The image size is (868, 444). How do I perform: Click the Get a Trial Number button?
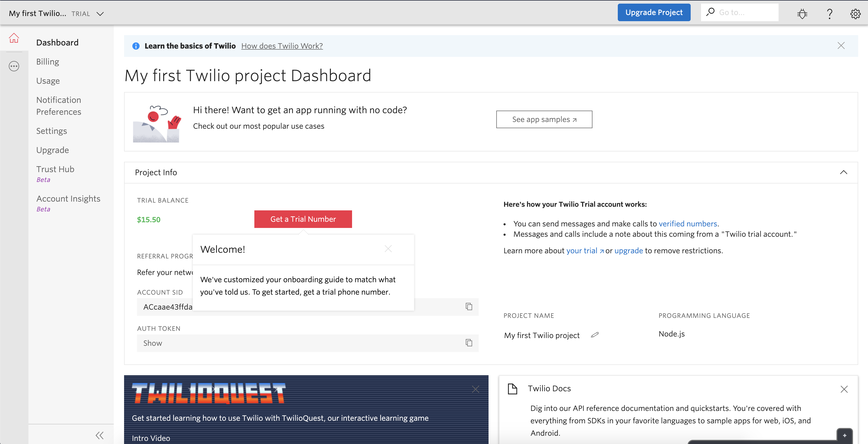coord(303,219)
